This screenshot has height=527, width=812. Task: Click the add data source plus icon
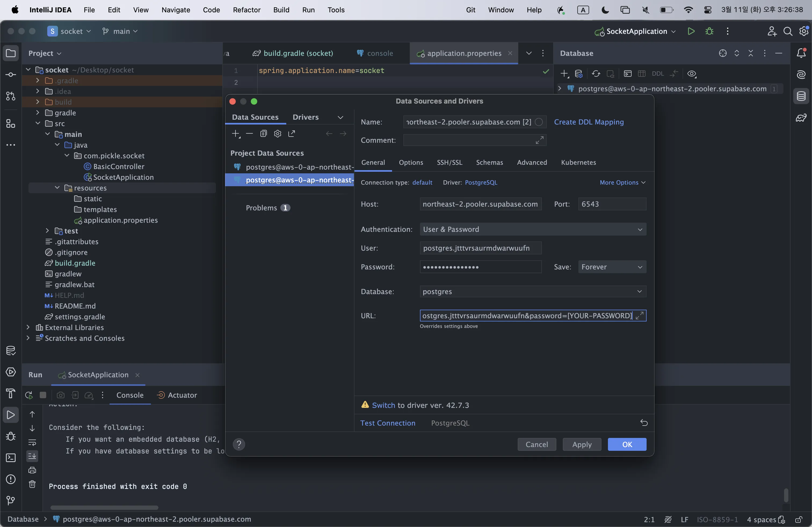coord(235,134)
